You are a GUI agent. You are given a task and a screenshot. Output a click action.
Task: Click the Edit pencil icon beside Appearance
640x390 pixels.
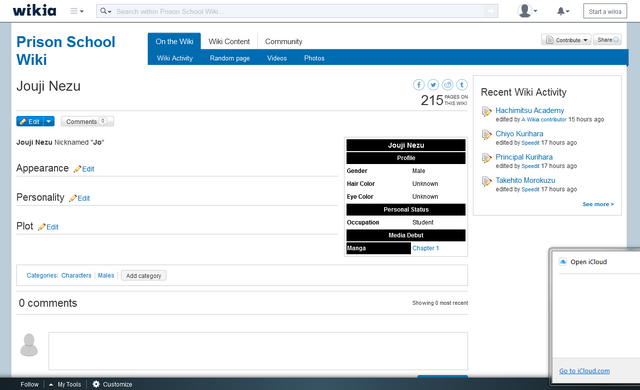tap(77, 169)
